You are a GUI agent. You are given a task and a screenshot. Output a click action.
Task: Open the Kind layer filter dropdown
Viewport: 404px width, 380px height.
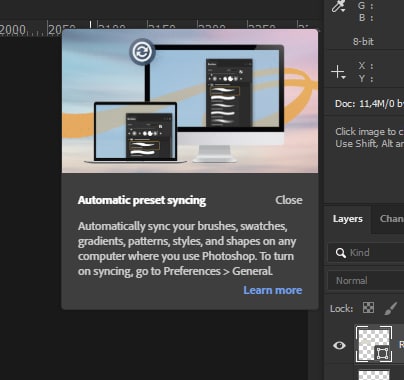(366, 253)
